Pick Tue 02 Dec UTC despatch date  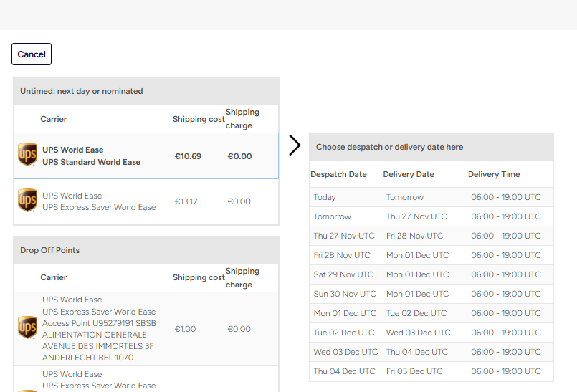pos(344,333)
